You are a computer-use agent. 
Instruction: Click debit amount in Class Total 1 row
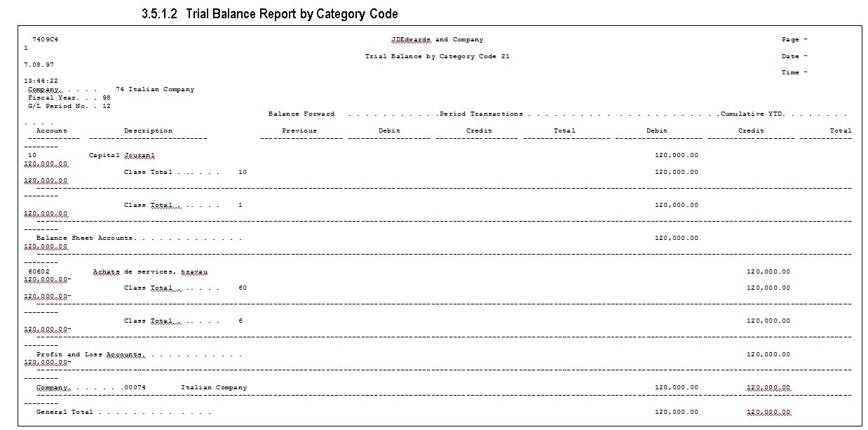[676, 205]
